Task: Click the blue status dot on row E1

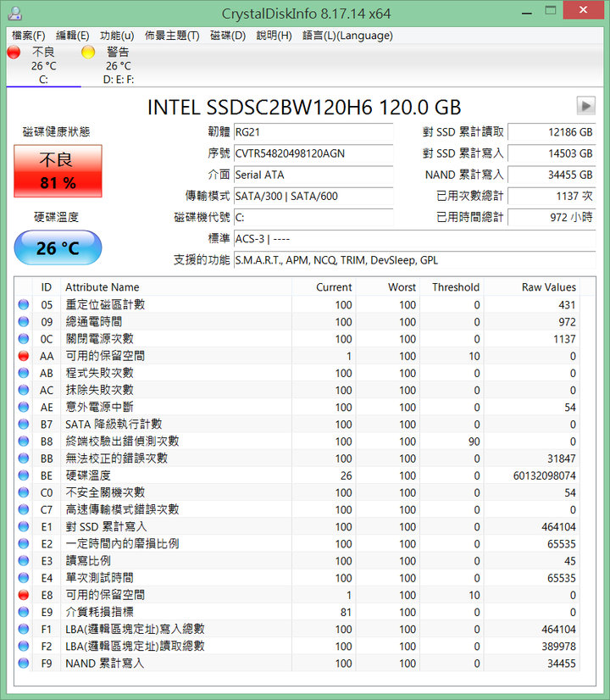Action: pyautogui.click(x=24, y=526)
